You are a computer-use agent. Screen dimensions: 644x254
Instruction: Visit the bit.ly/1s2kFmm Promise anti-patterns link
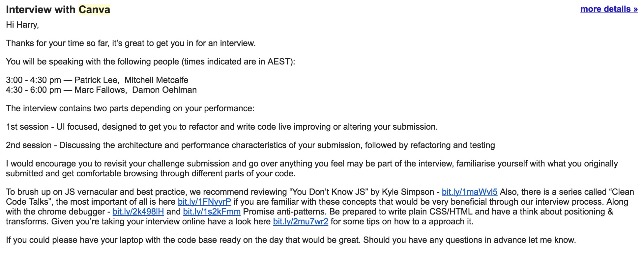[212, 212]
